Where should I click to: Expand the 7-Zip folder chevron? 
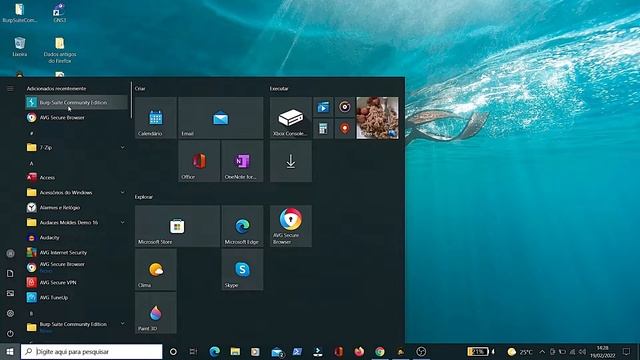pyautogui.click(x=122, y=147)
